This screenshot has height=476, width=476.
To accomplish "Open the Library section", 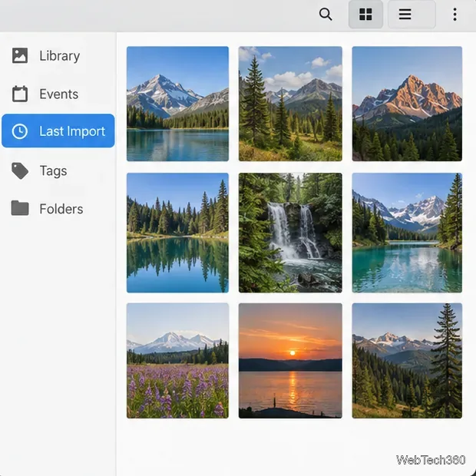I will point(58,56).
